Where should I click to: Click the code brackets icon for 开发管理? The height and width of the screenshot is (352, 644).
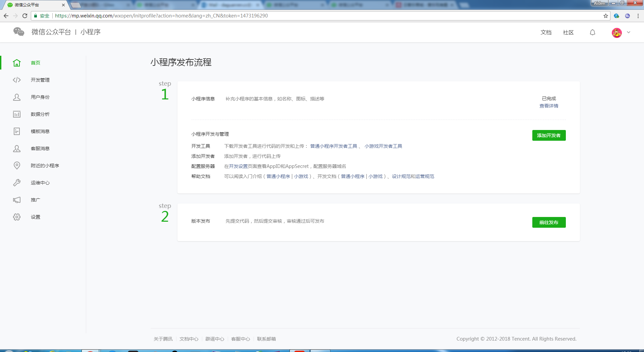pos(17,80)
